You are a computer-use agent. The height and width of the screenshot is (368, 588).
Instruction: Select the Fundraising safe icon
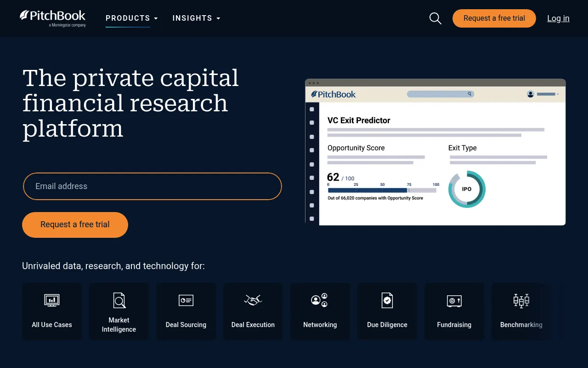tap(454, 301)
